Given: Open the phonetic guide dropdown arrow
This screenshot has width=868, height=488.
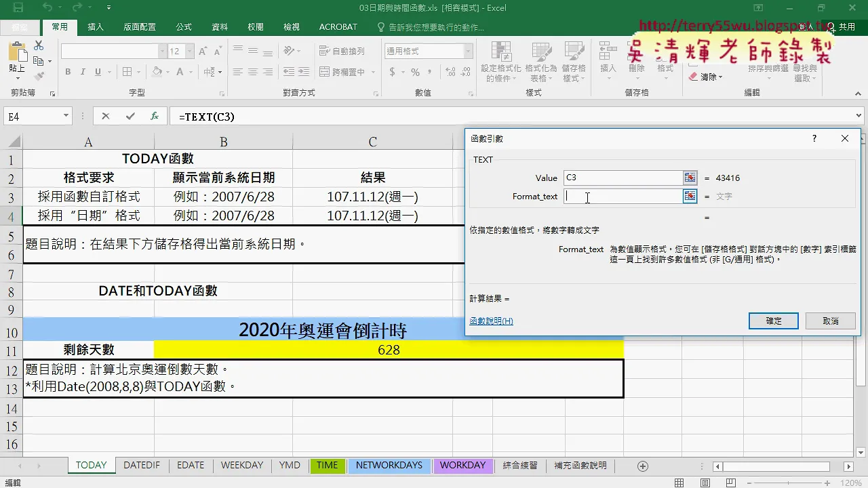Looking at the screenshot, I should (220, 72).
